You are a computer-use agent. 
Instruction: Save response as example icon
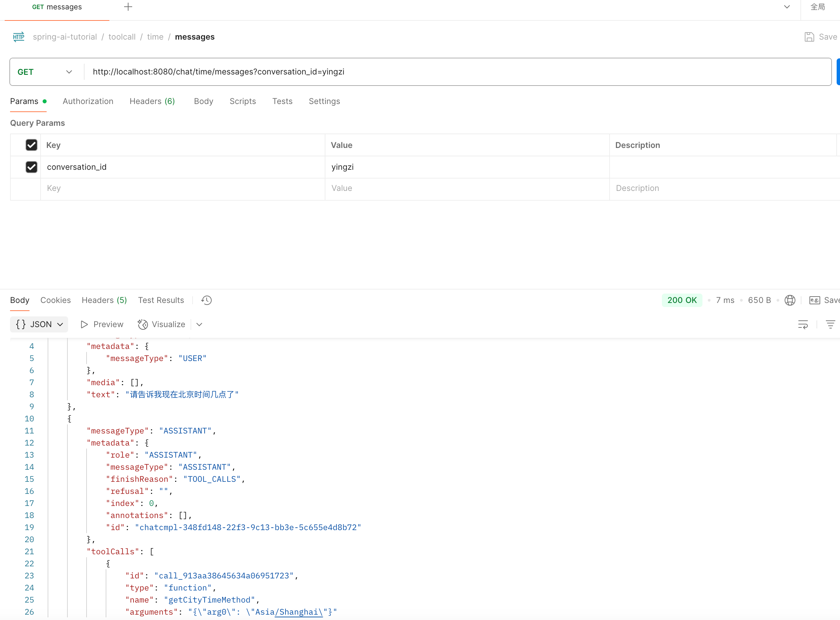click(x=815, y=300)
